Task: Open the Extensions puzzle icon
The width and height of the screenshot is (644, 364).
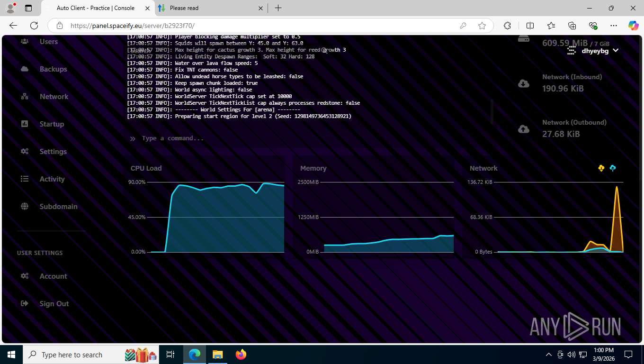Action: click(x=508, y=26)
